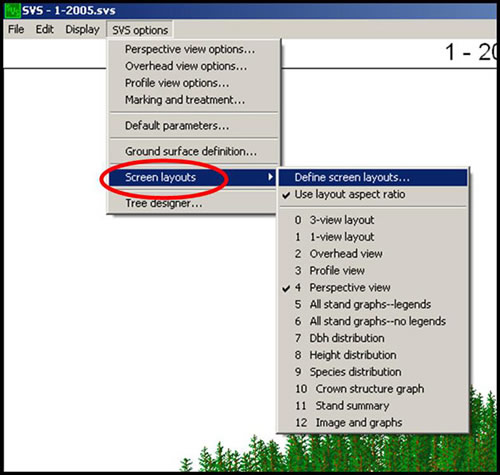Close the SVS options menu
This screenshot has height=475, width=500.
(140, 30)
